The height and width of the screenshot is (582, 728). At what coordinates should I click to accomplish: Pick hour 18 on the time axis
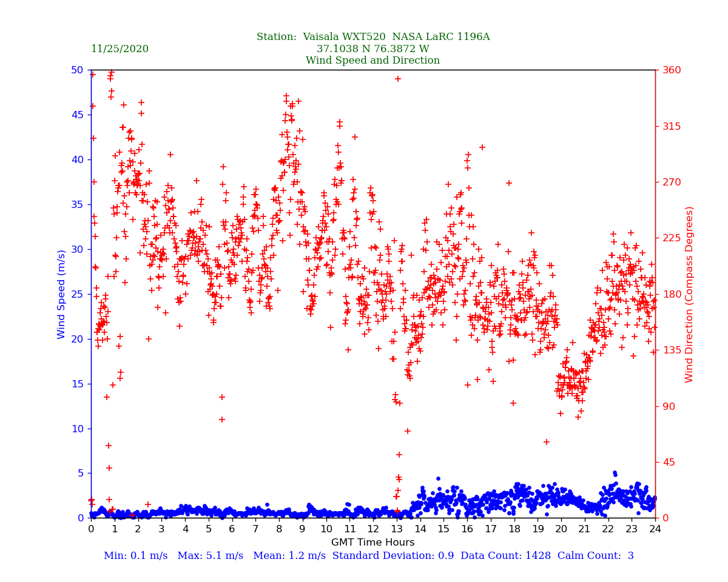pos(514,529)
